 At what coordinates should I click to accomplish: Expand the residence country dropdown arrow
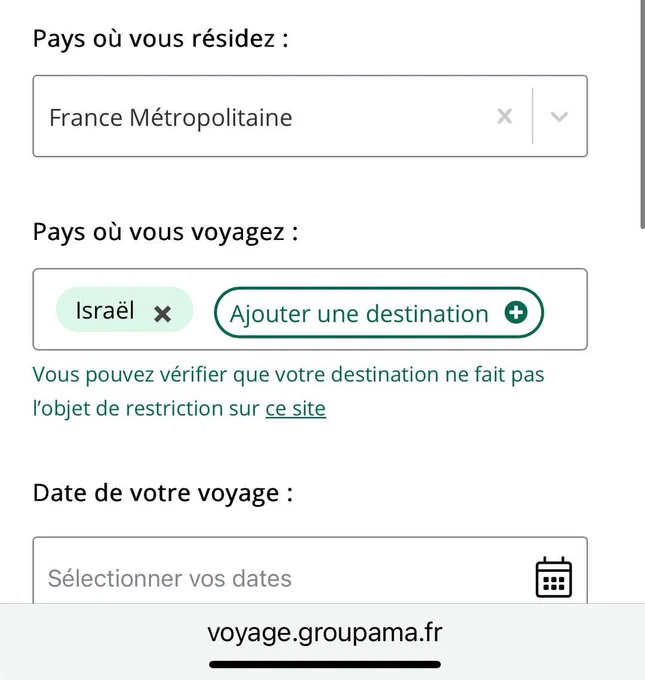point(559,116)
